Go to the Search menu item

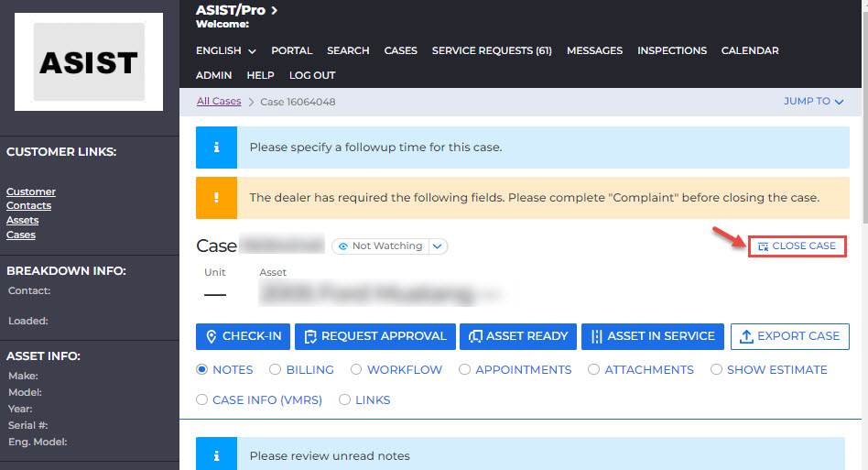pyautogui.click(x=348, y=50)
